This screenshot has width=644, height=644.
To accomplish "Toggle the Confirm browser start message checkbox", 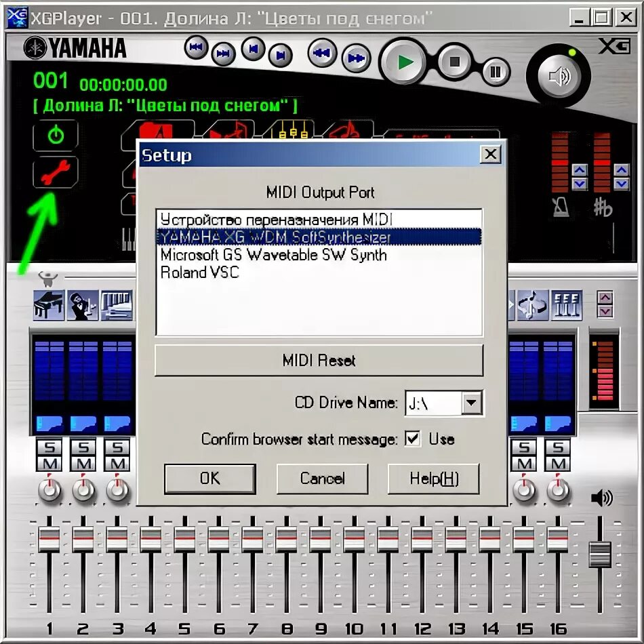I will point(412,439).
